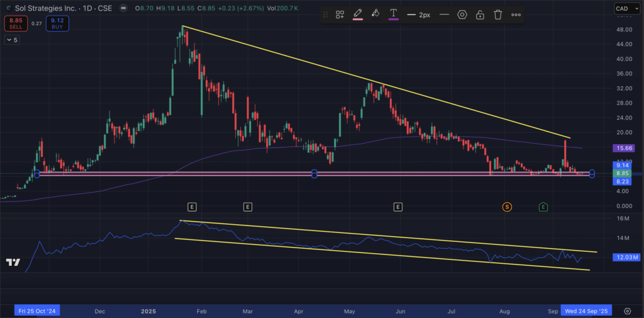Click the 12.03M indicator value label

(626, 258)
